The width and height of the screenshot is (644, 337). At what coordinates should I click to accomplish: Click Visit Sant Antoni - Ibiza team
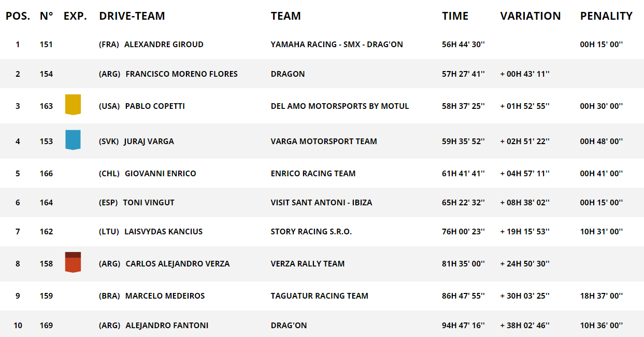[x=321, y=203]
